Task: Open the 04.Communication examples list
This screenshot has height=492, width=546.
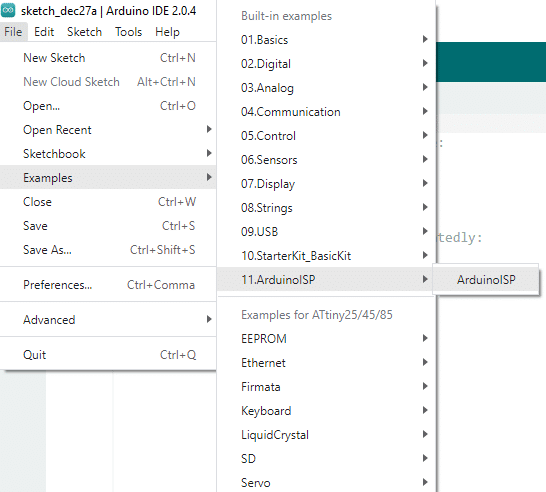Action: [x=326, y=112]
